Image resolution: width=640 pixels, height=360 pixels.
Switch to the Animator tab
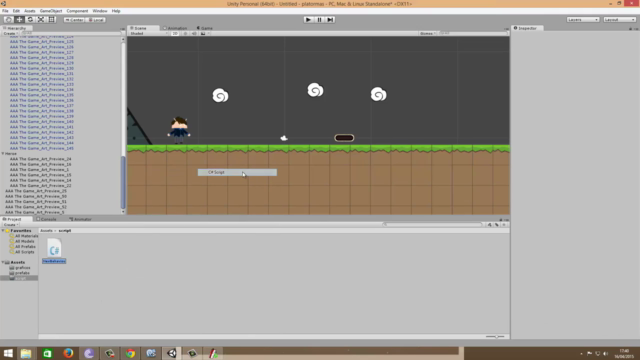pyautogui.click(x=81, y=219)
